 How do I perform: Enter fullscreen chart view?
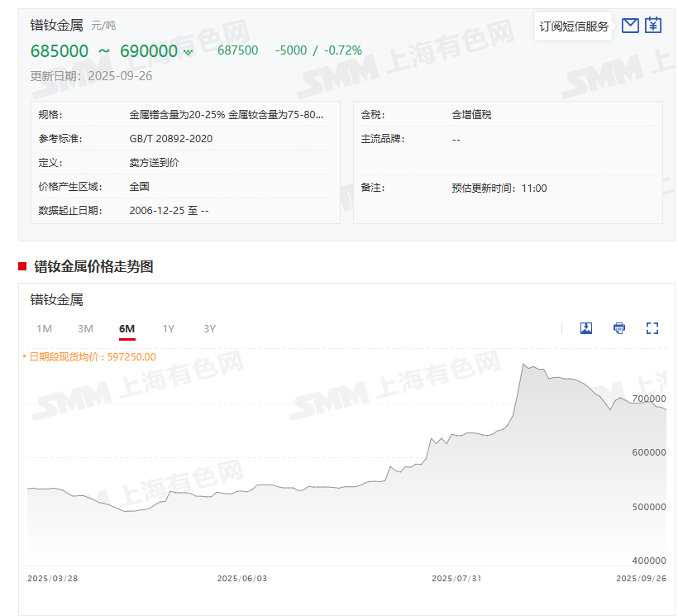652,328
